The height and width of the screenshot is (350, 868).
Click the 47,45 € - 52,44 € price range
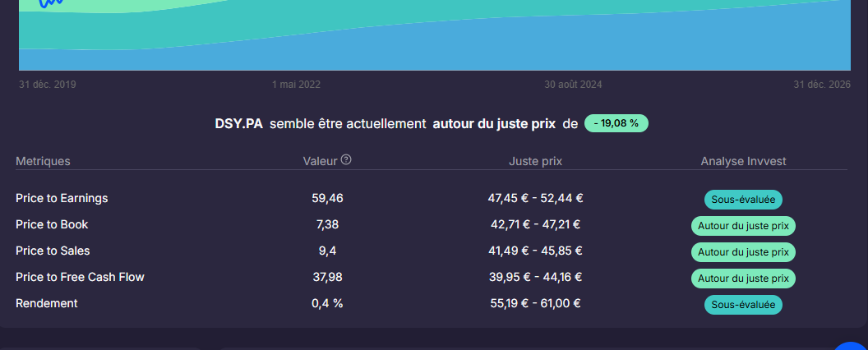535,198
